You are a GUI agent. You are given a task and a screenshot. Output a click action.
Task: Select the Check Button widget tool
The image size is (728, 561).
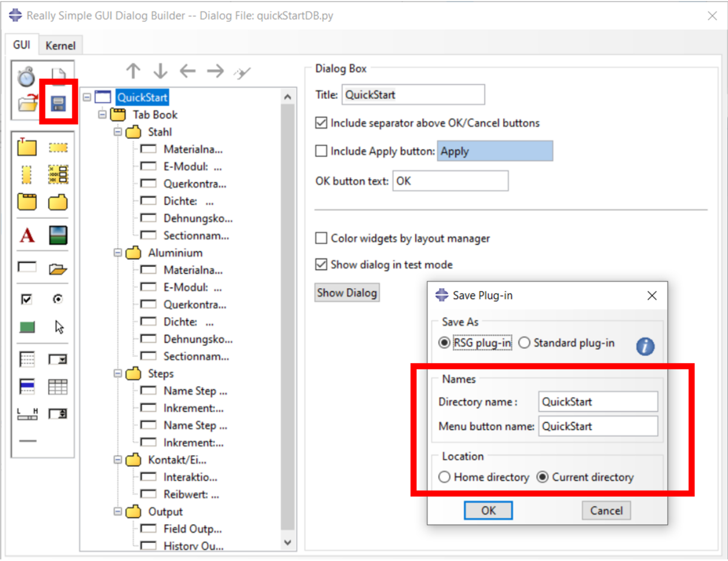[27, 298]
